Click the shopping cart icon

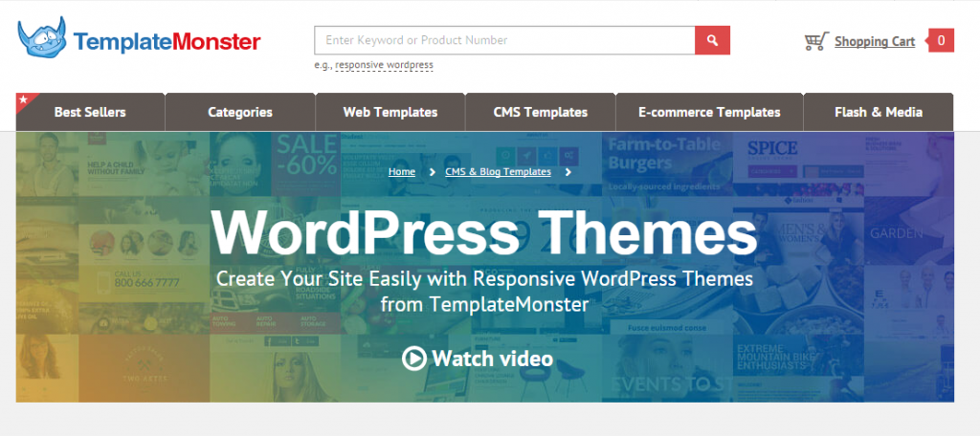pos(816,41)
